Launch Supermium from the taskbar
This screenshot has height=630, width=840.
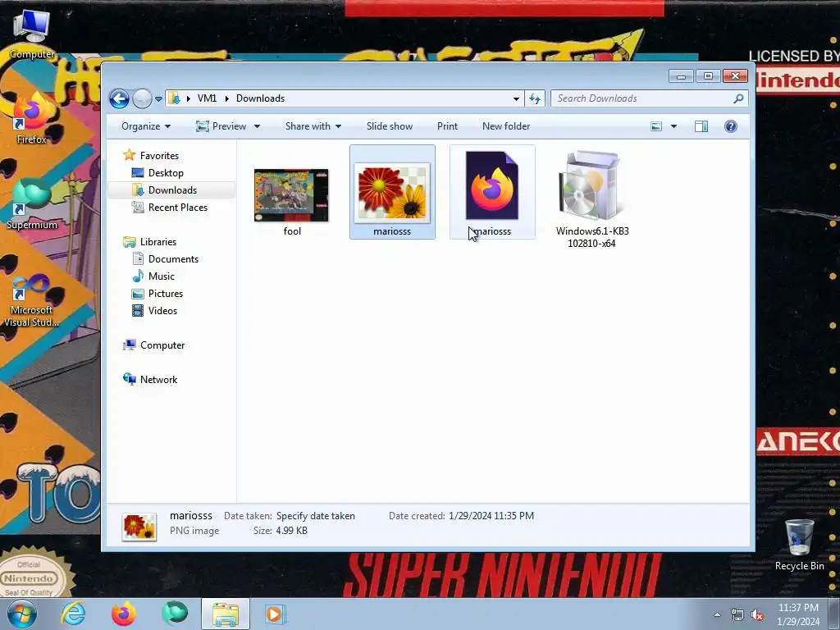174,614
